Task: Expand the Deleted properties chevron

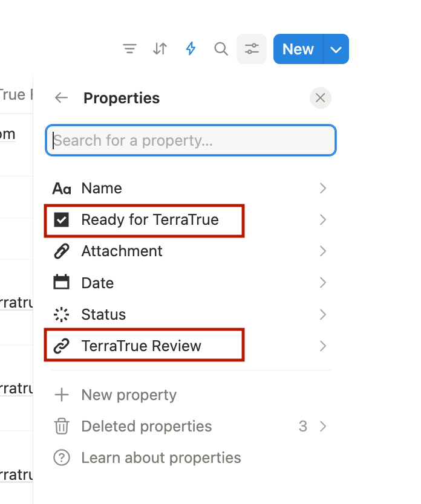Action: (x=323, y=427)
